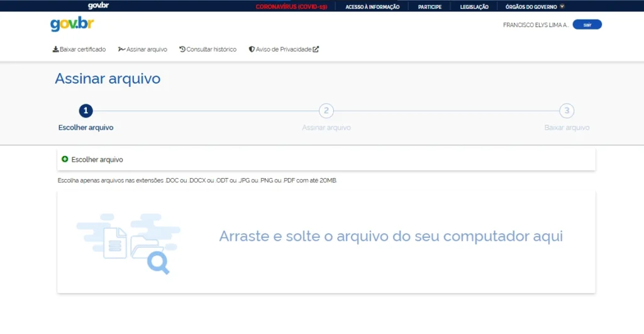Open the Legislação top bar item
The image size is (644, 334).
(x=474, y=7)
